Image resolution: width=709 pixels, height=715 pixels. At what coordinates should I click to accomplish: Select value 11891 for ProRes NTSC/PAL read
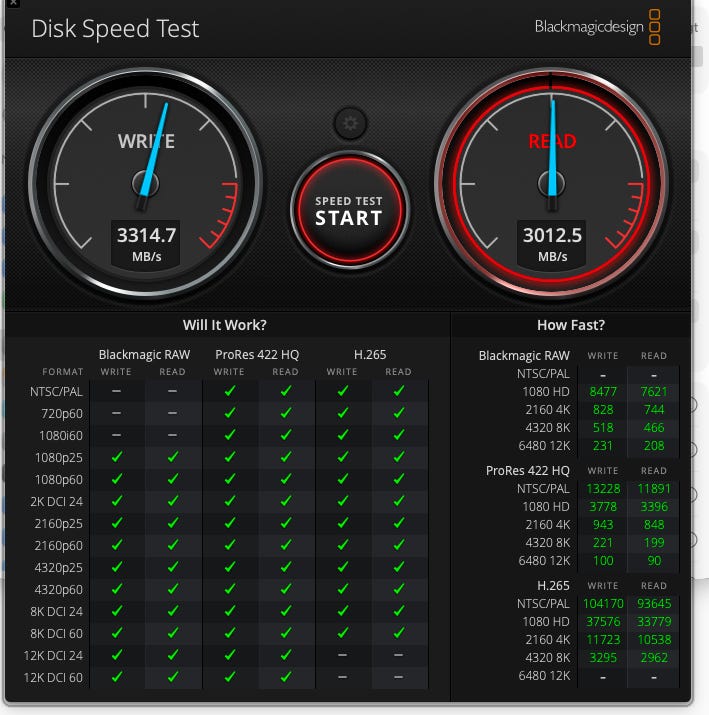tap(654, 489)
